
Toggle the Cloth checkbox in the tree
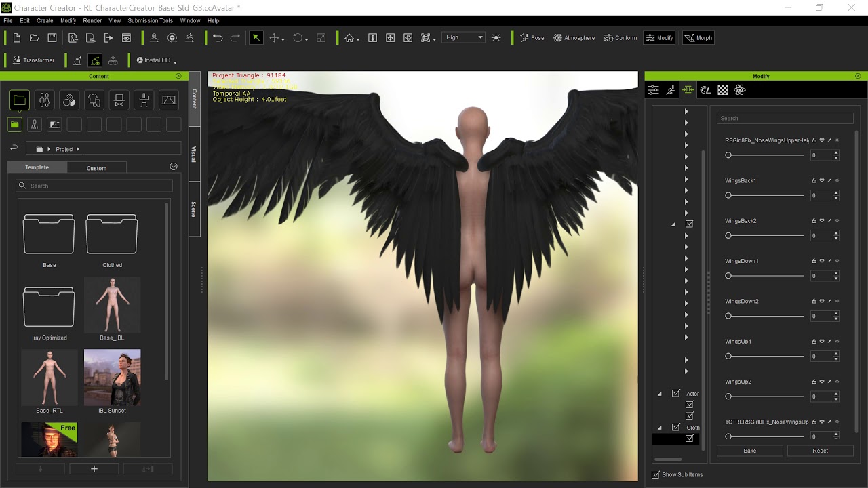click(676, 427)
